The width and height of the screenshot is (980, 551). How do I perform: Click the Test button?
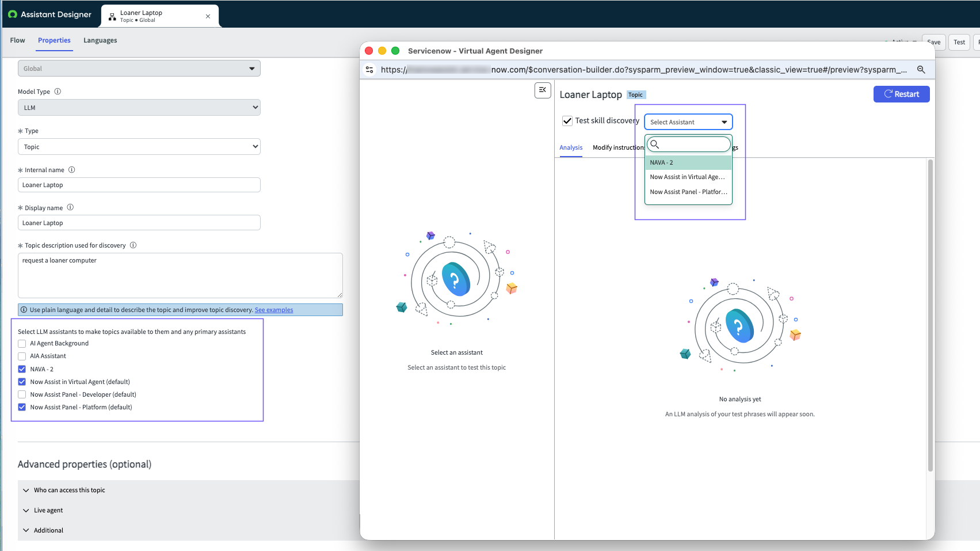click(959, 42)
